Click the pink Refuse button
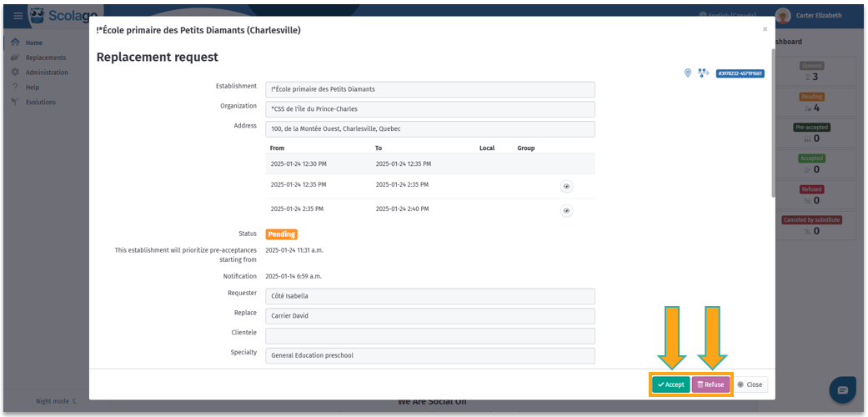 point(710,384)
